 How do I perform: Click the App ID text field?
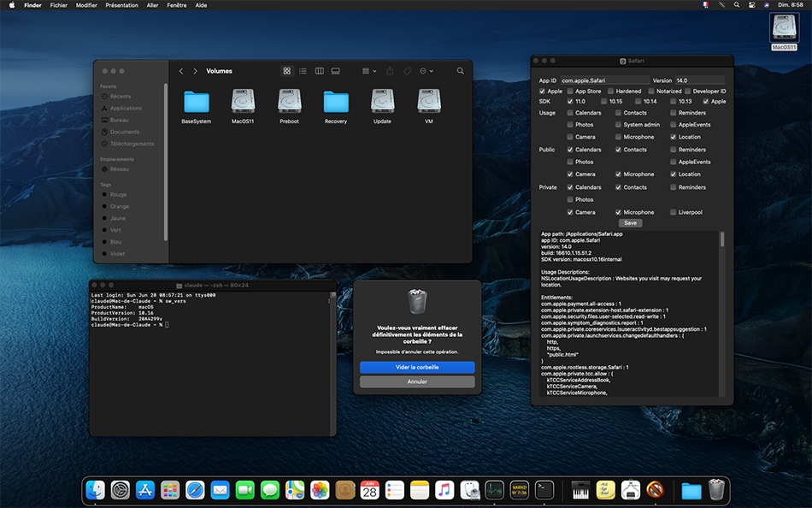(x=605, y=80)
